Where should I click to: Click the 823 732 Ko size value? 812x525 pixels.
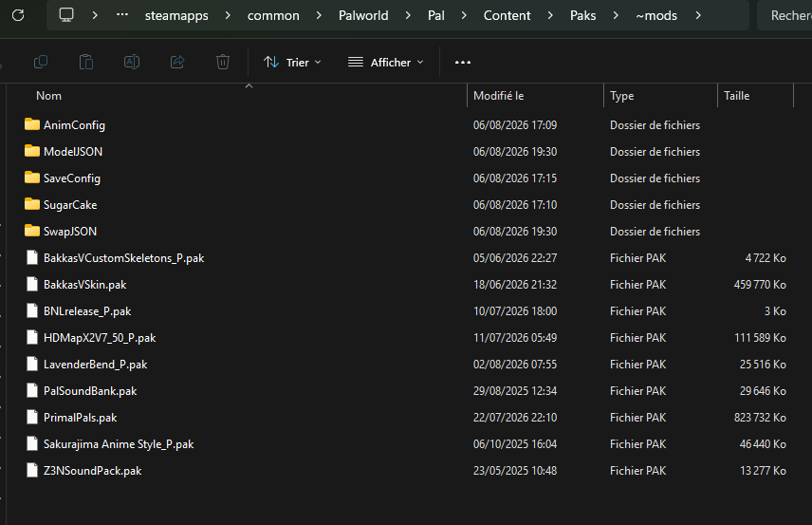tap(760, 418)
